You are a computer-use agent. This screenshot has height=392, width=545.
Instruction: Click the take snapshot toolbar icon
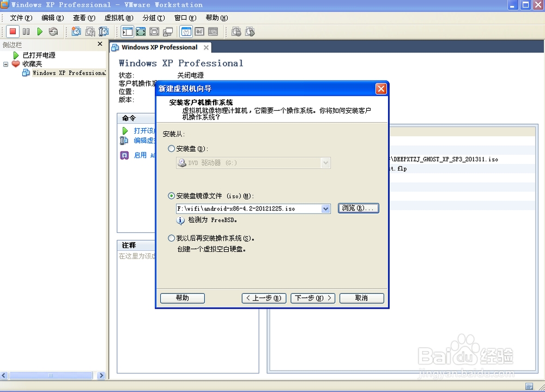[x=76, y=32]
